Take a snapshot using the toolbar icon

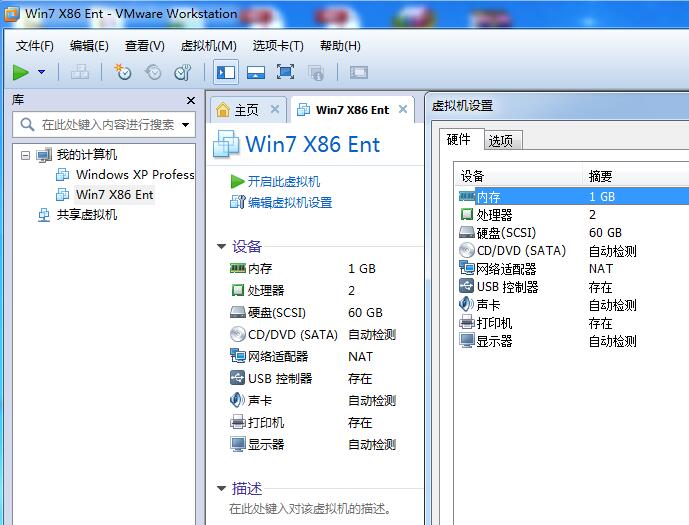coord(123,72)
